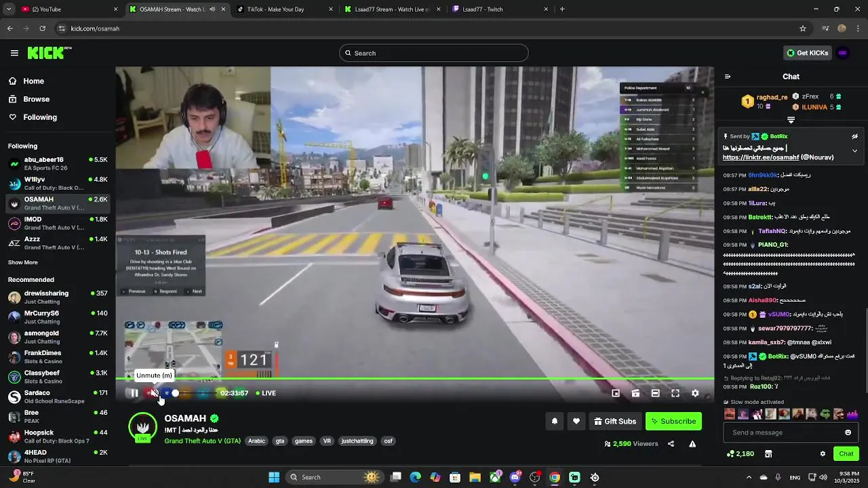Open Sardaco recommended channel
The image size is (868, 488).
pos(58,396)
